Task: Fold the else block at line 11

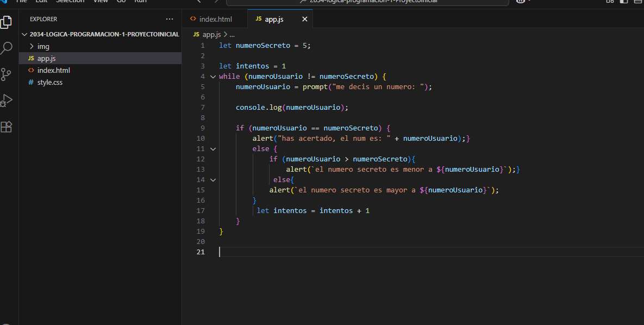Action: click(x=212, y=149)
